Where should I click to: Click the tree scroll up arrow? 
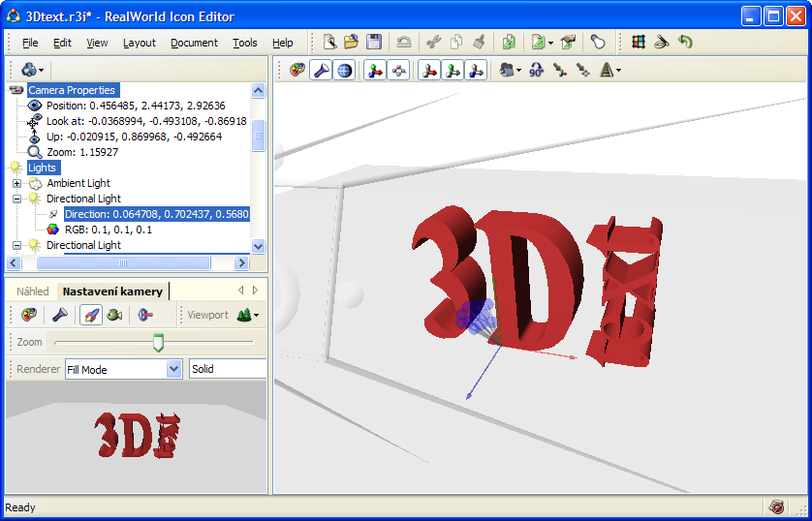tap(259, 90)
